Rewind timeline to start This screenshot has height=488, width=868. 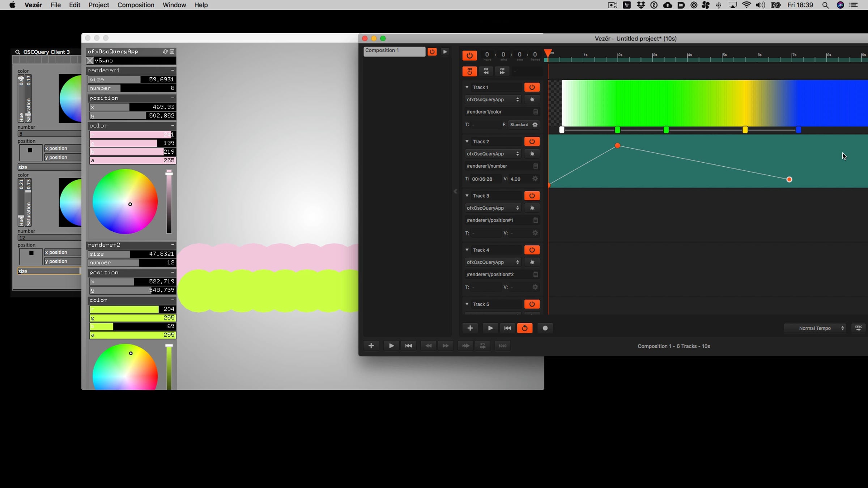pos(508,328)
